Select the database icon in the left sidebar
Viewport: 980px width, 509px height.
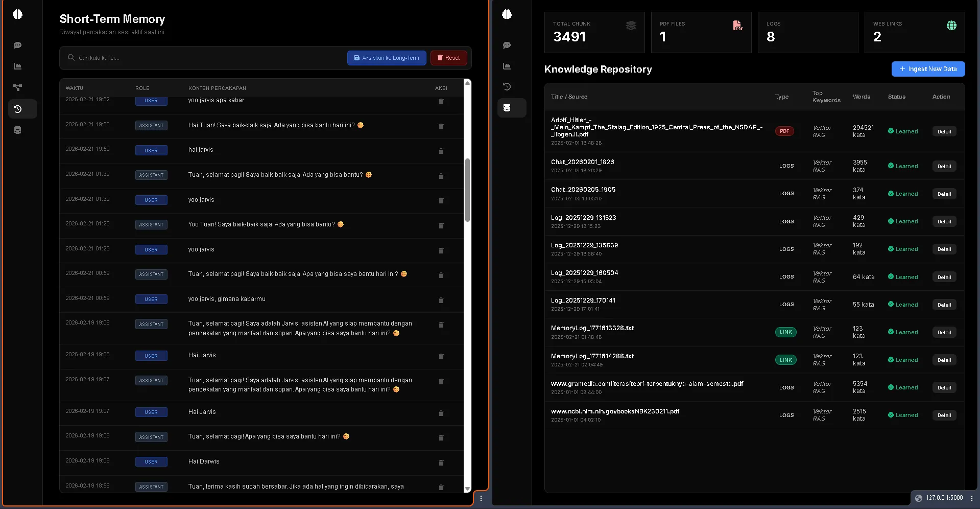coord(17,130)
